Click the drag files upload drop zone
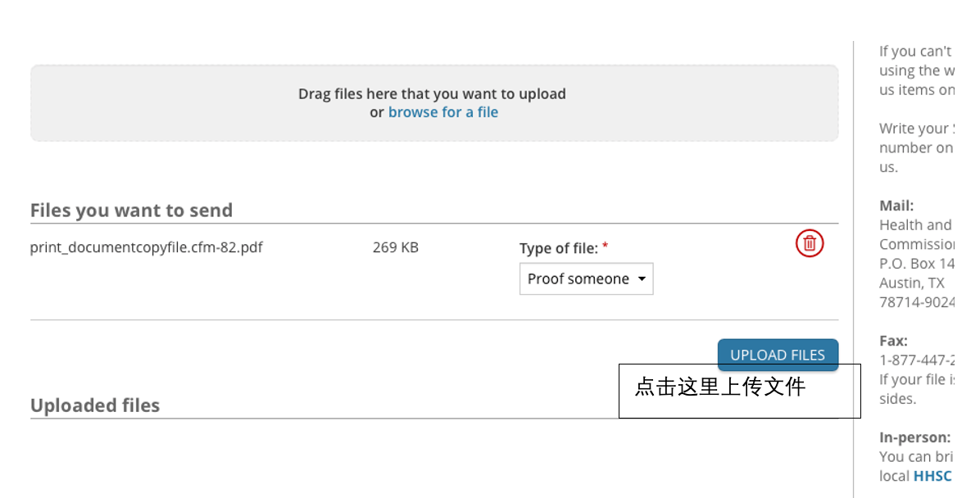This screenshot has height=498, width=980. point(434,103)
